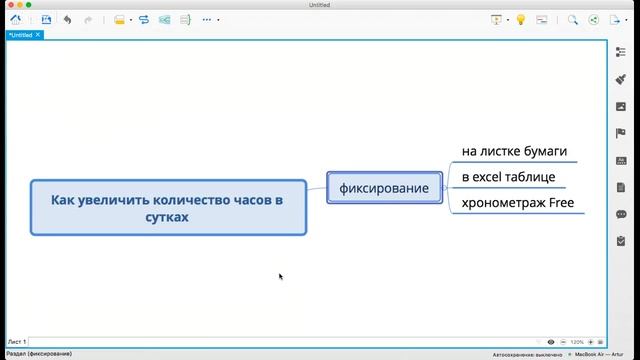Click the save map icon

[46, 20]
